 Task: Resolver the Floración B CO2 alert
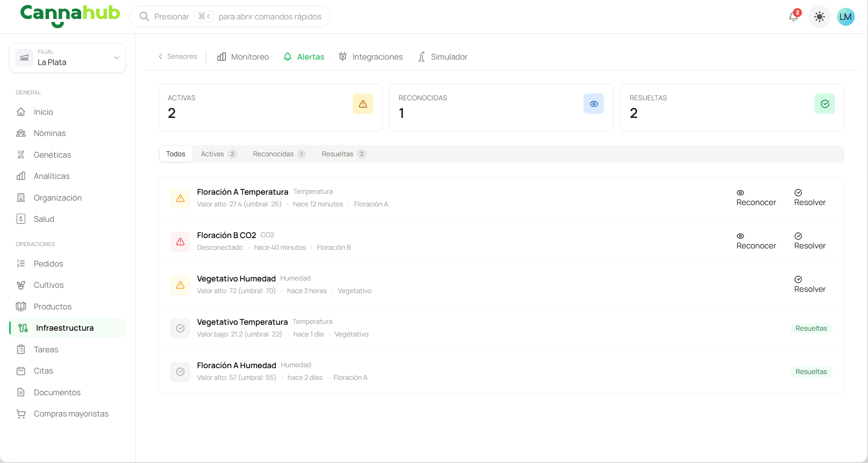coord(810,242)
